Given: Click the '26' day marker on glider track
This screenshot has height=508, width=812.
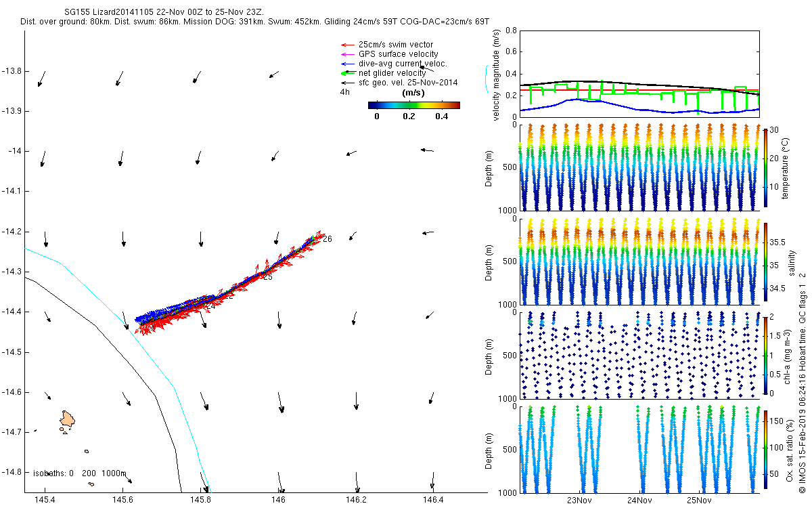Looking at the screenshot, I should (x=328, y=239).
